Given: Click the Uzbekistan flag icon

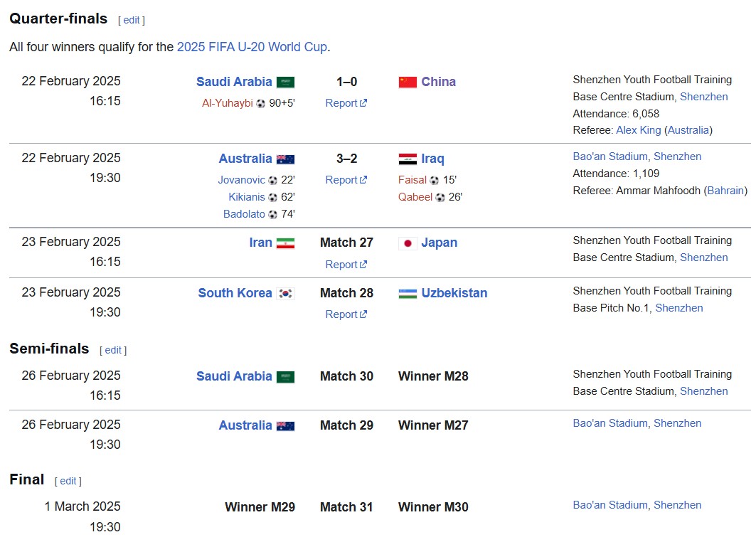Looking at the screenshot, I should [408, 293].
